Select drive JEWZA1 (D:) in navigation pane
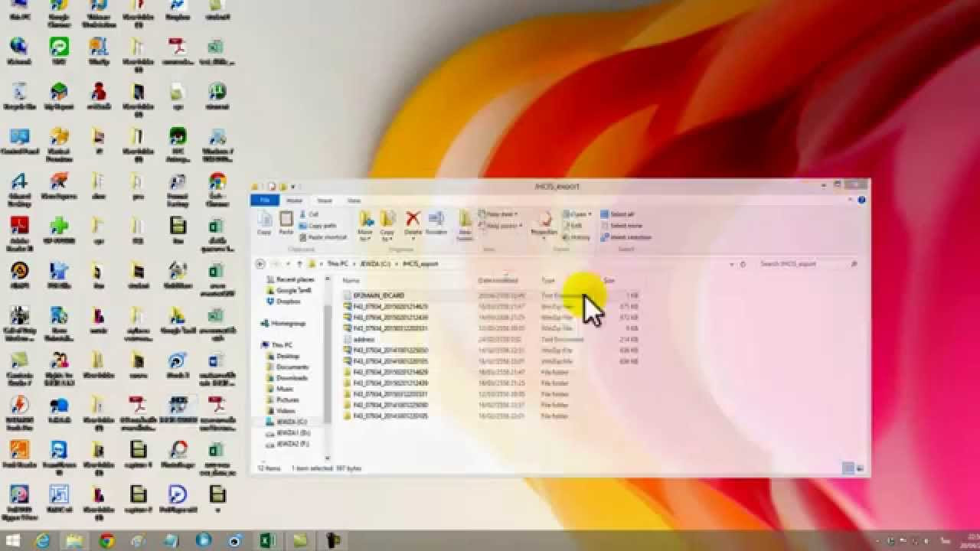Image resolution: width=980 pixels, height=551 pixels. pyautogui.click(x=288, y=433)
